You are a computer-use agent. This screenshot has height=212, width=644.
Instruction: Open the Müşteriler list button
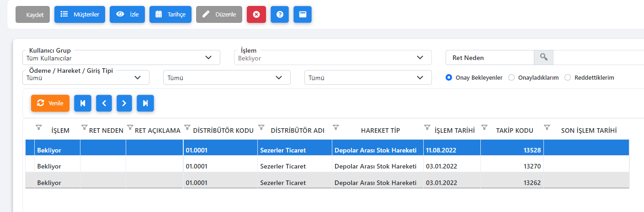click(x=80, y=15)
